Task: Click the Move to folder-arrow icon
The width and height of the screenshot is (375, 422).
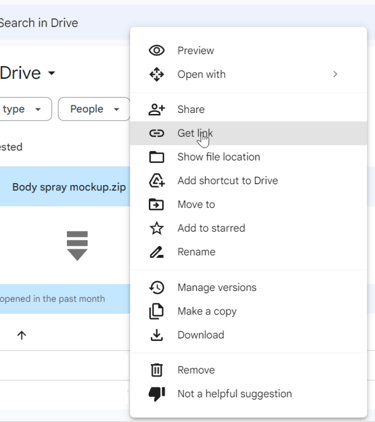Action: [x=156, y=204]
